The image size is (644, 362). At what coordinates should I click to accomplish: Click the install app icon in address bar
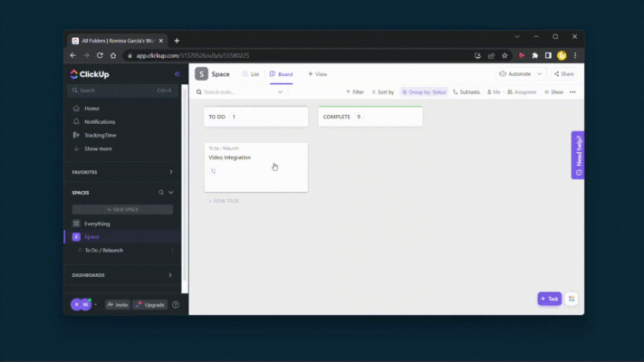pyautogui.click(x=477, y=55)
